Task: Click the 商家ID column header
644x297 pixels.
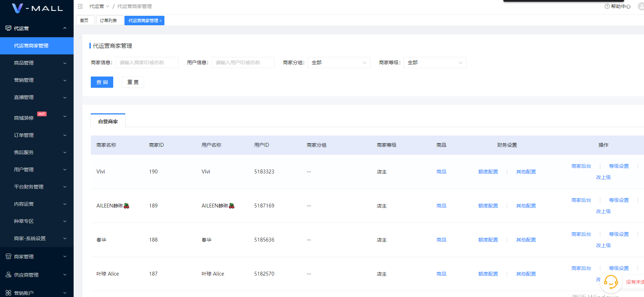Action: tap(156, 145)
